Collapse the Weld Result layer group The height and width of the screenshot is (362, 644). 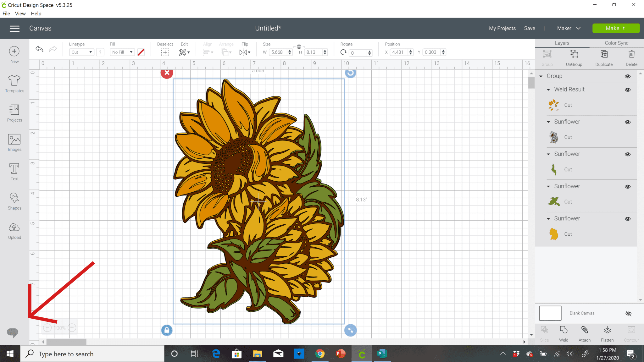tap(549, 90)
